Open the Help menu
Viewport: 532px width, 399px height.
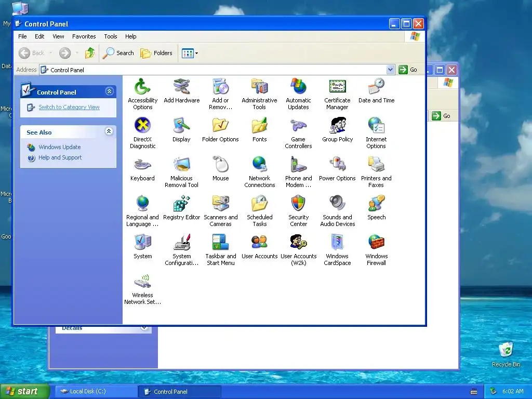click(130, 36)
